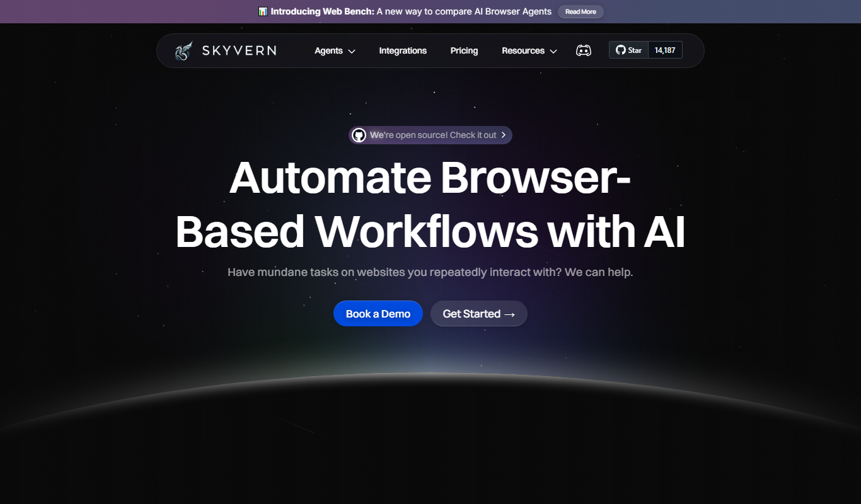Open the "We're open source! Check it out" link
The width and height of the screenshot is (861, 504).
[x=430, y=135]
